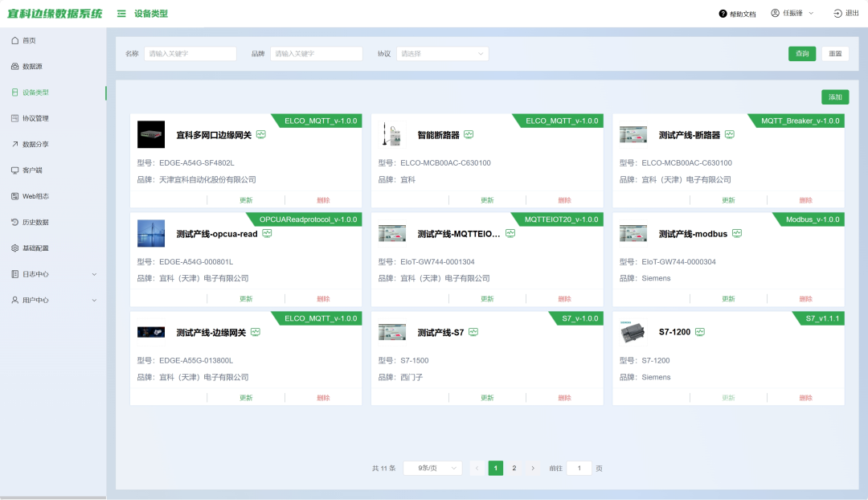Go to 数据源 in the sidebar
868x500 pixels.
(32, 66)
